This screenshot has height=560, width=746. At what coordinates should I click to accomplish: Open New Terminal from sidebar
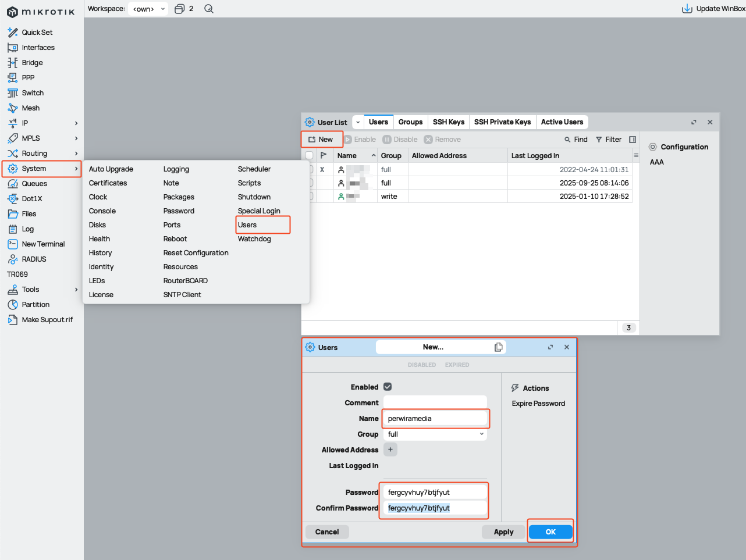[x=43, y=244]
